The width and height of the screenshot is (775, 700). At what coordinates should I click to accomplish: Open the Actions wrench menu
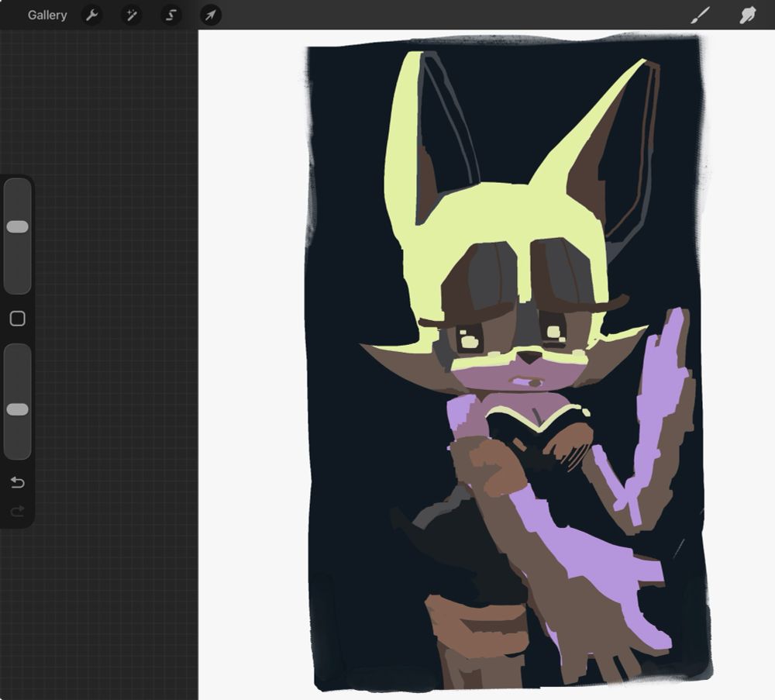92,16
